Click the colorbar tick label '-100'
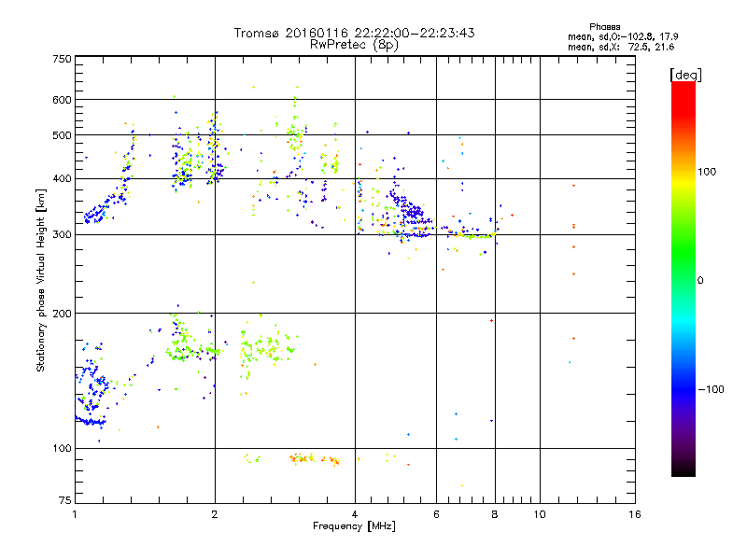Screen dimensions: 747x560 click(x=711, y=389)
